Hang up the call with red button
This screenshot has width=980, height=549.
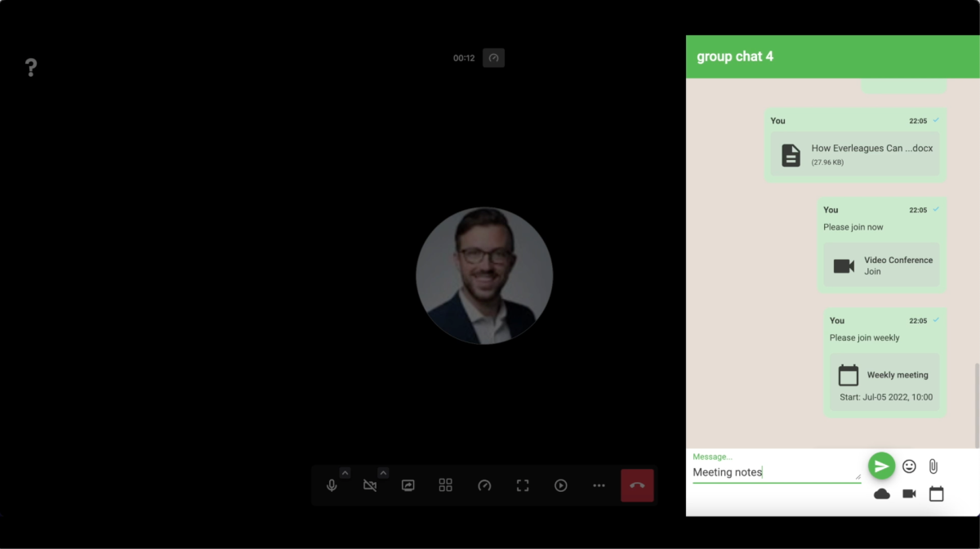(x=637, y=485)
